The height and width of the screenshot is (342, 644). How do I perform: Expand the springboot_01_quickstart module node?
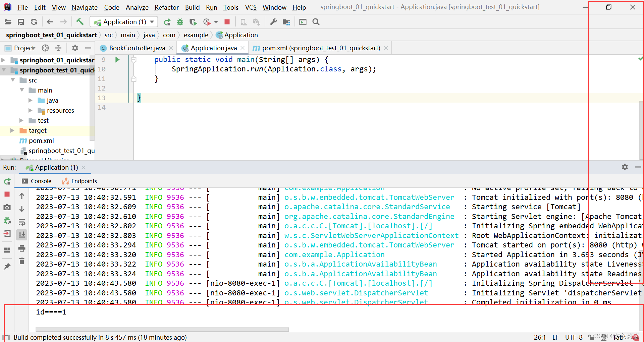point(3,60)
